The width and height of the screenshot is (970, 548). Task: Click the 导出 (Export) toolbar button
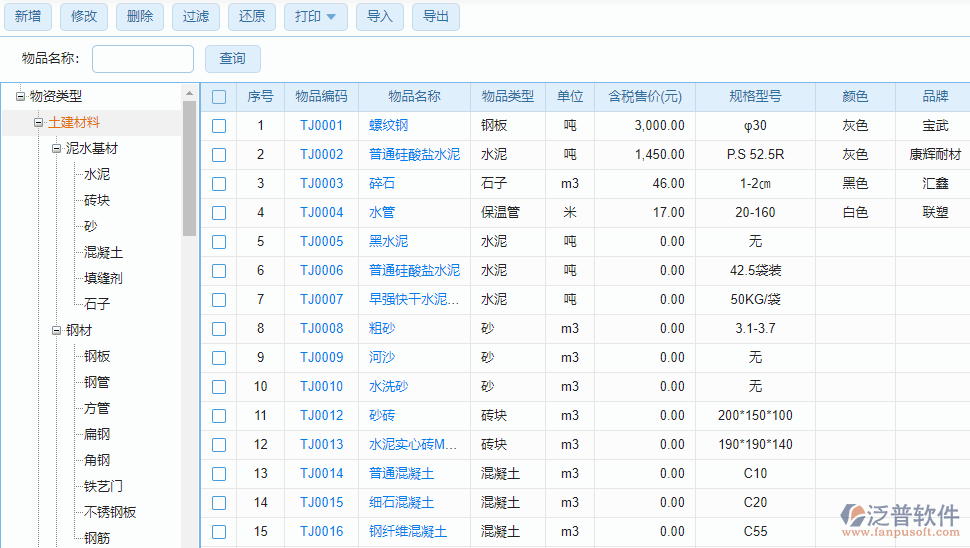pyautogui.click(x=436, y=16)
